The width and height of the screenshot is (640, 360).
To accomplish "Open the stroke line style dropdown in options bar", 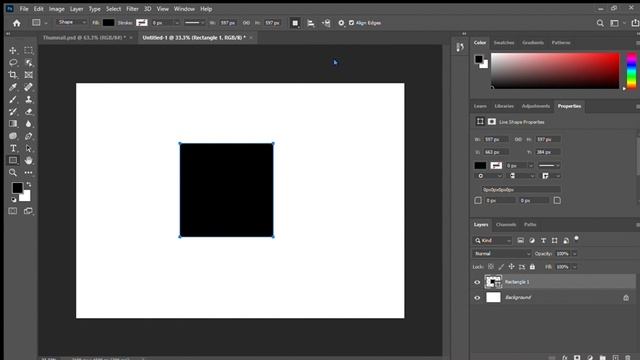I will click(x=194, y=23).
